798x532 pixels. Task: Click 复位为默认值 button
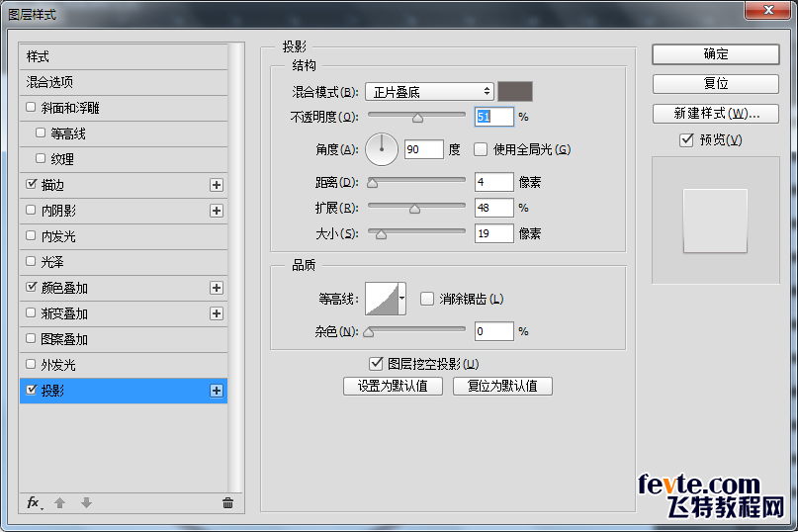[502, 386]
